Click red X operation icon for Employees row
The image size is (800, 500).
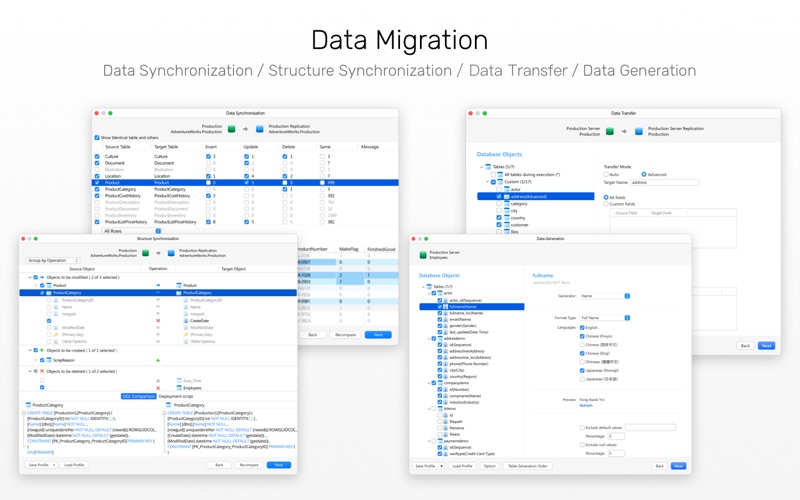(158, 388)
